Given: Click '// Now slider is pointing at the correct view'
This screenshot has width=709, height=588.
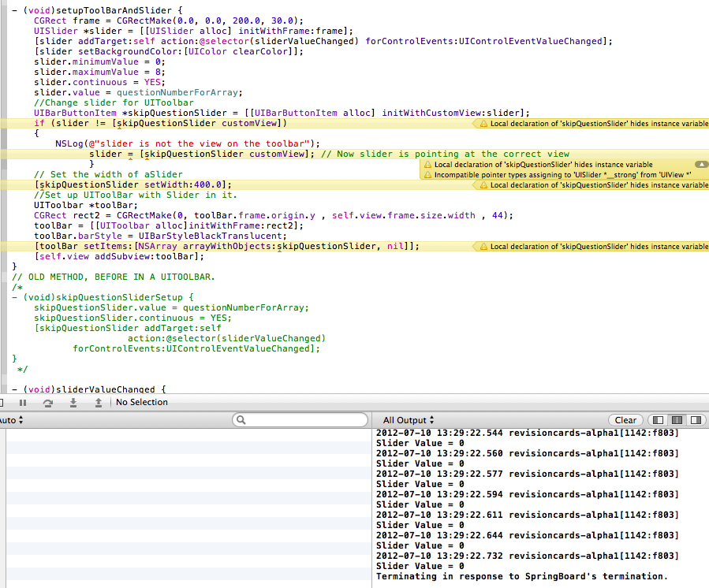Looking at the screenshot, I should tap(445, 154).
